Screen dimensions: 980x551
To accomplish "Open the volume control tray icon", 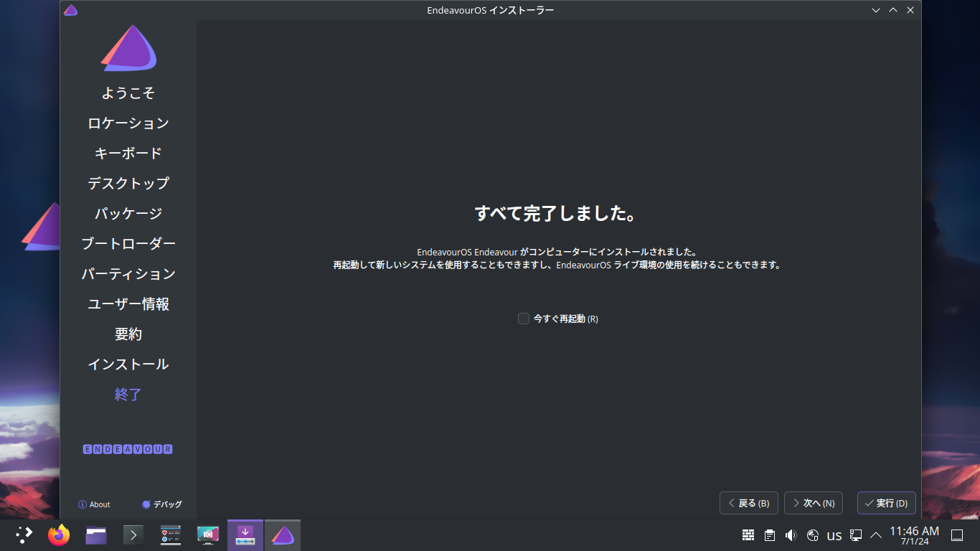I will pyautogui.click(x=791, y=535).
